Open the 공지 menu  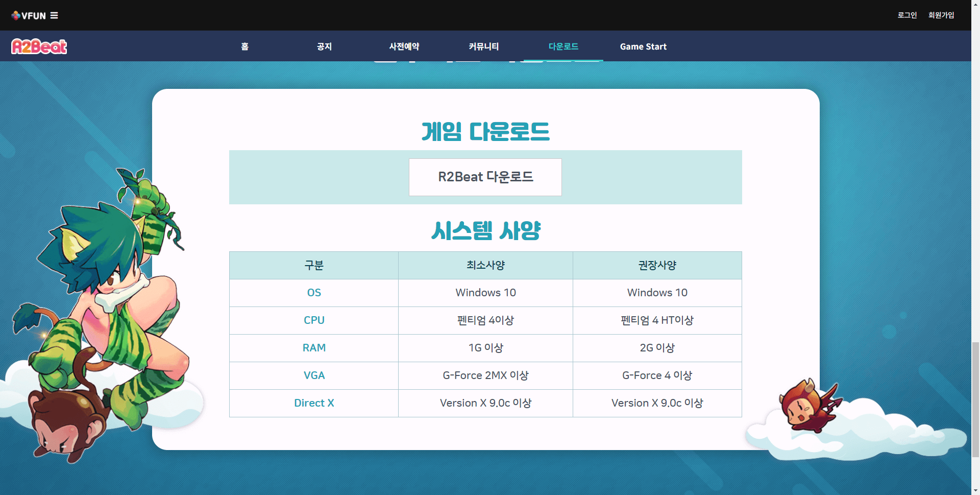click(x=324, y=46)
